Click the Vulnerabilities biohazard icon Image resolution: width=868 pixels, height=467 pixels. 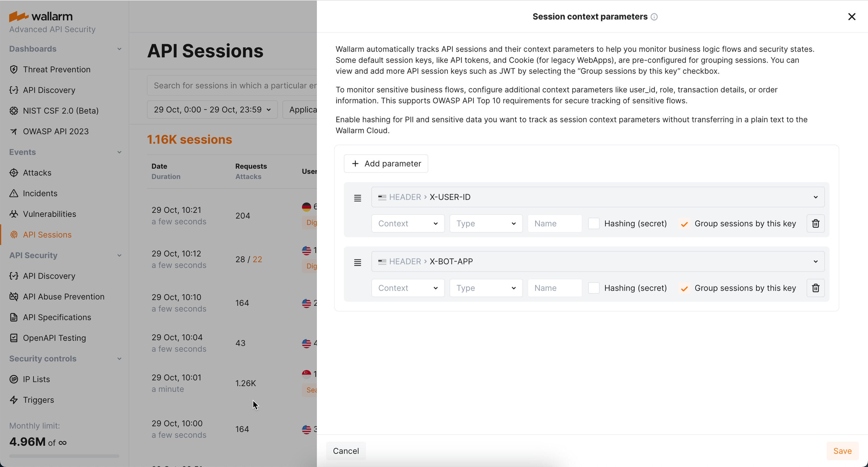pyautogui.click(x=13, y=214)
